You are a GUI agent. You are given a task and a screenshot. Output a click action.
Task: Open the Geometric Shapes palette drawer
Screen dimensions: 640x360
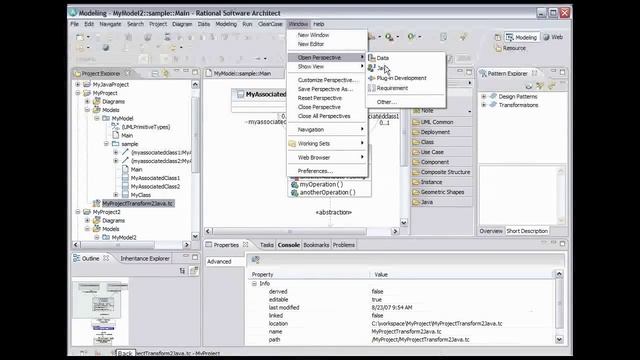coord(442,192)
